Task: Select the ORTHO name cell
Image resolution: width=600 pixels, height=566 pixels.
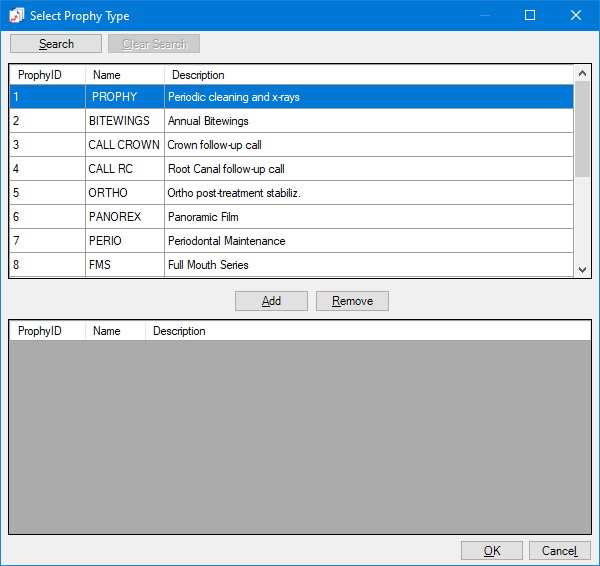Action: 125,192
